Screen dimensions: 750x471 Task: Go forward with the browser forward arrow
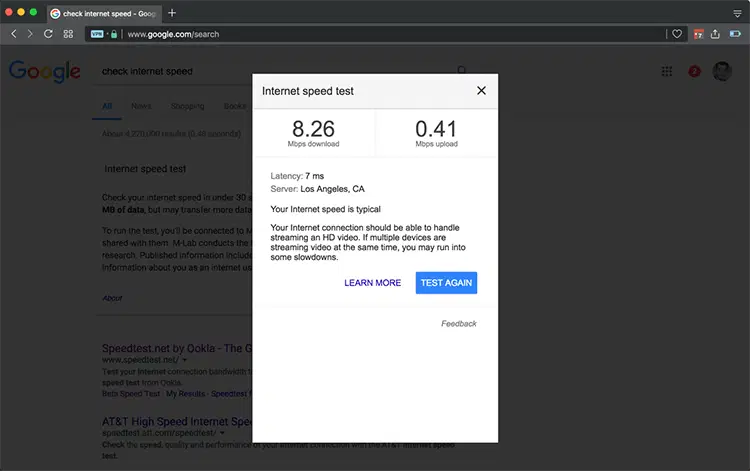click(x=30, y=34)
